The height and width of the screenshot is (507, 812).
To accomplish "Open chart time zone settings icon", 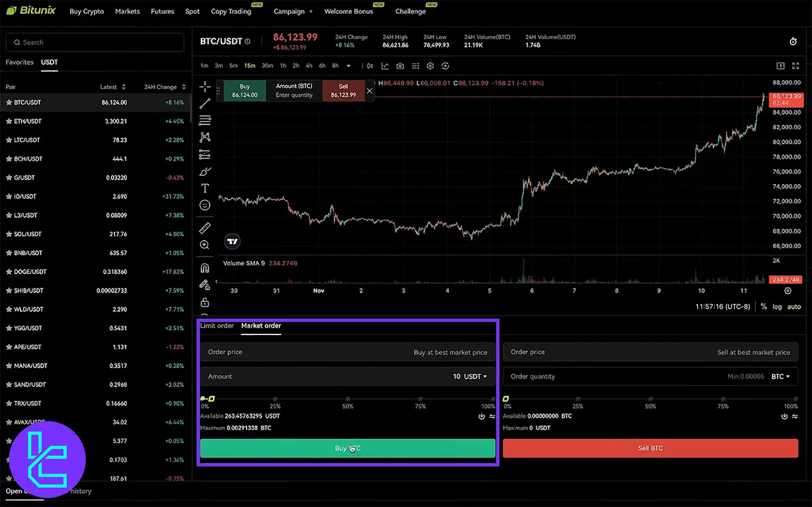I will click(788, 291).
